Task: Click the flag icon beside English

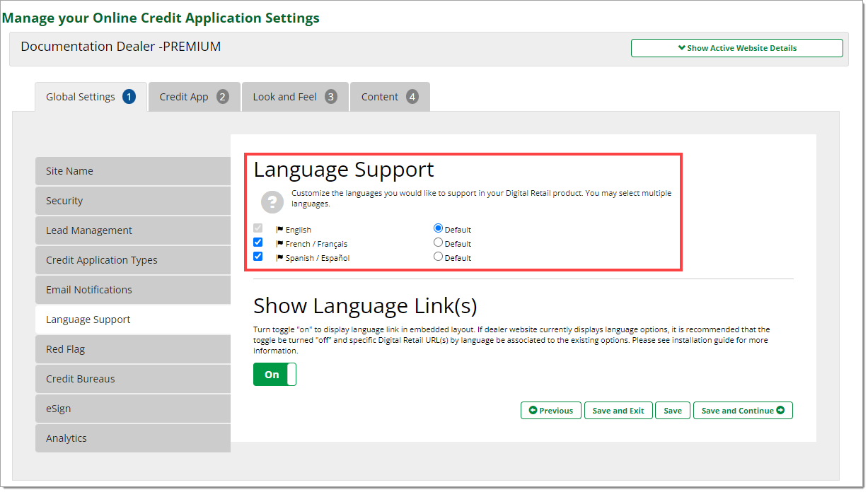Action: [279, 230]
